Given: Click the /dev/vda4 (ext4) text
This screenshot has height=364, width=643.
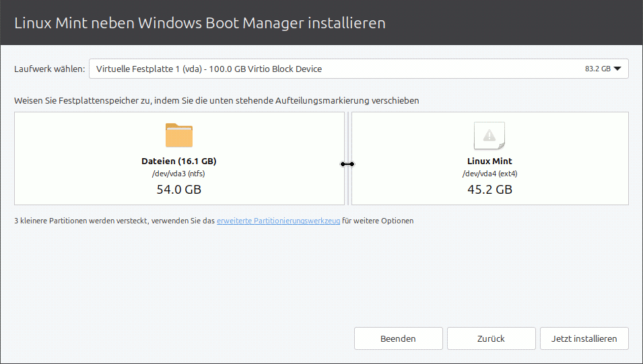Looking at the screenshot, I should tap(489, 174).
